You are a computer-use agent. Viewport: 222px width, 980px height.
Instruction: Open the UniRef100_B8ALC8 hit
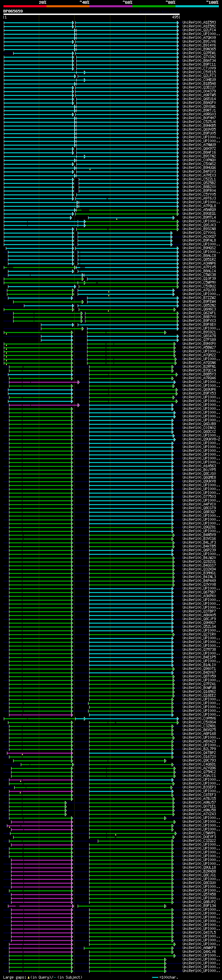(199, 256)
